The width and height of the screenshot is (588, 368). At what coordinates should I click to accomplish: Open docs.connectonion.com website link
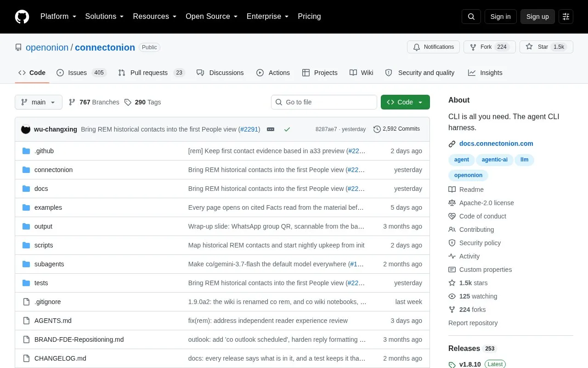(496, 144)
